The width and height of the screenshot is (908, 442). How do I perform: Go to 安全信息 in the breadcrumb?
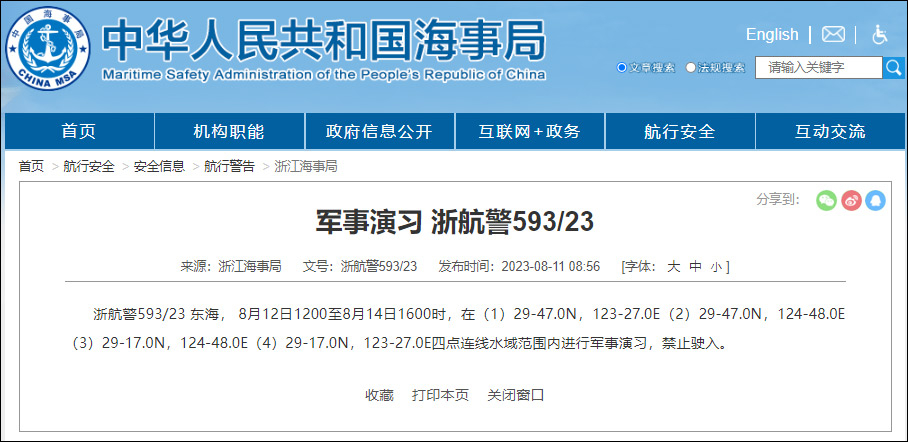click(159, 167)
